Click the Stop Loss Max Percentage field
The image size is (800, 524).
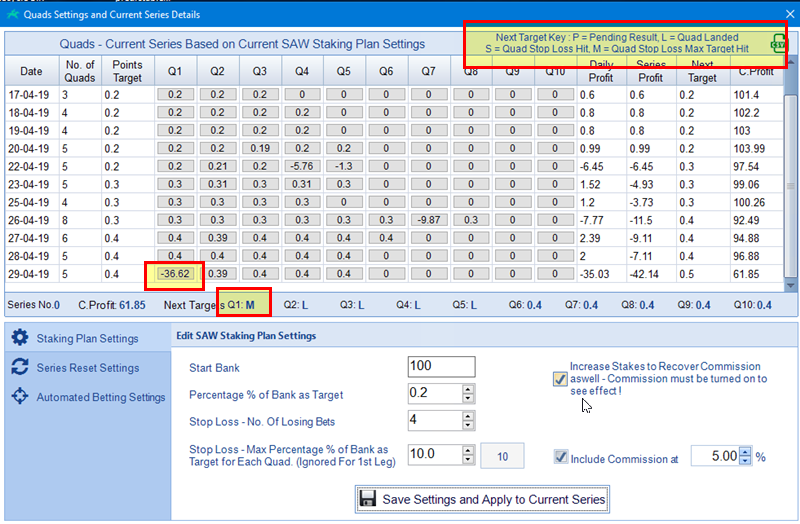435,454
